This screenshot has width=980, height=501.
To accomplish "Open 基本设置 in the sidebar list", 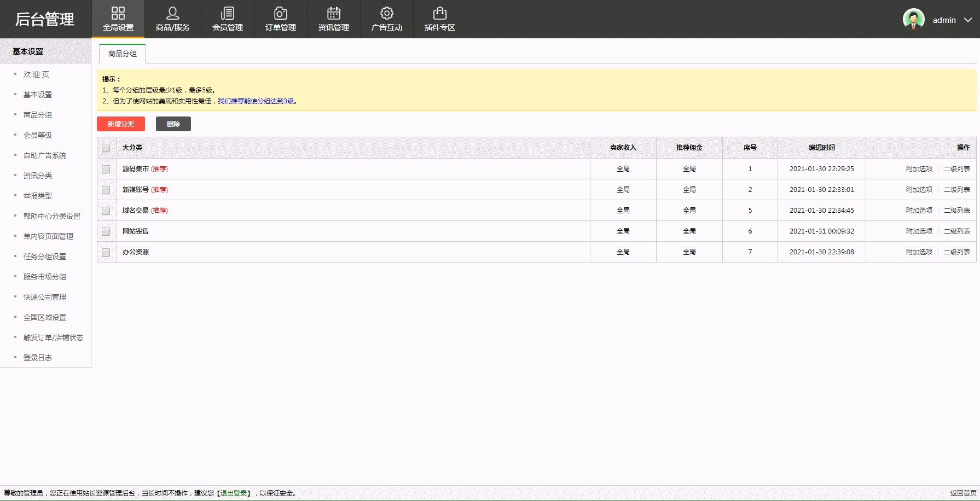I will pos(38,95).
